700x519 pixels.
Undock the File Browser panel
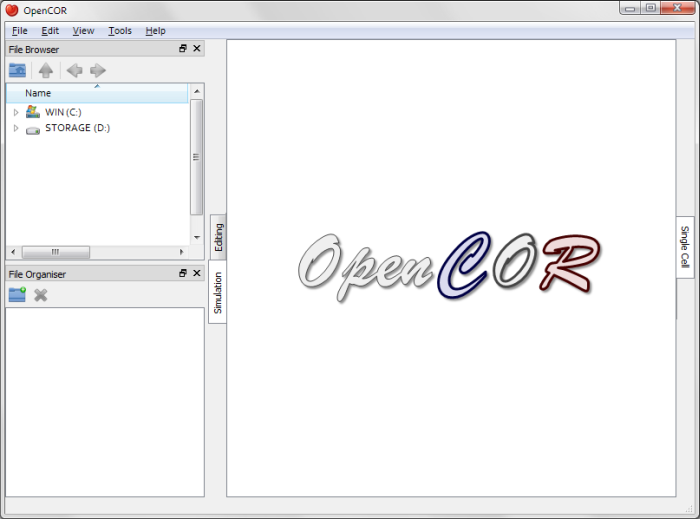[183, 49]
